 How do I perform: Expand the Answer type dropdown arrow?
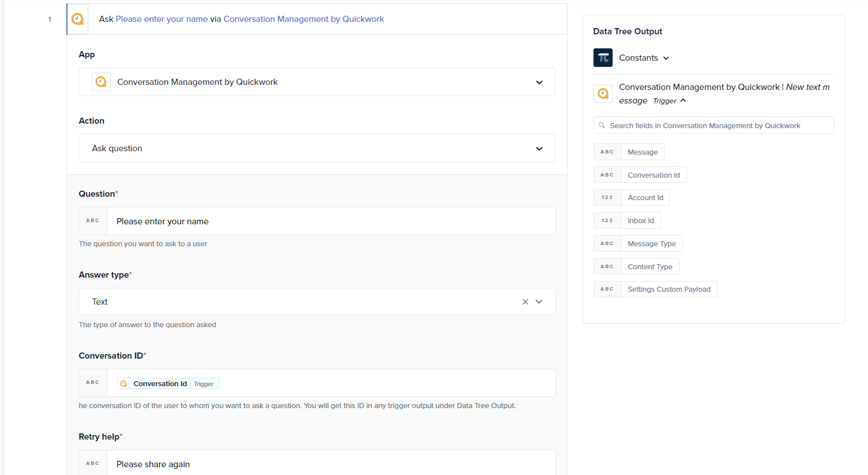tap(539, 302)
